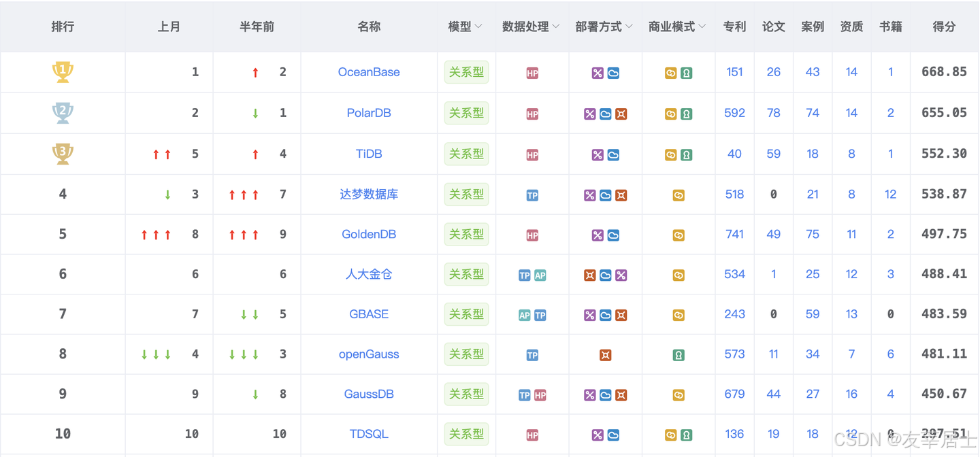
Task: Click patent count 679 for GaussDB
Action: [x=734, y=394]
